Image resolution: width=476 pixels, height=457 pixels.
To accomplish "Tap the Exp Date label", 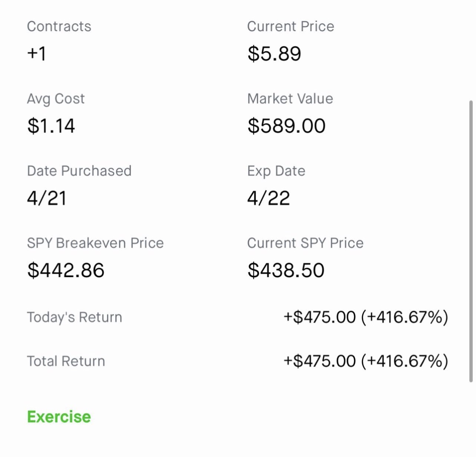I will click(276, 171).
